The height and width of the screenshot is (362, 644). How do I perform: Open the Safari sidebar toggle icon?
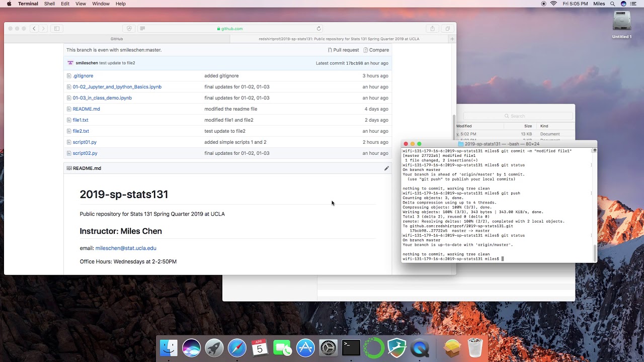click(57, 29)
